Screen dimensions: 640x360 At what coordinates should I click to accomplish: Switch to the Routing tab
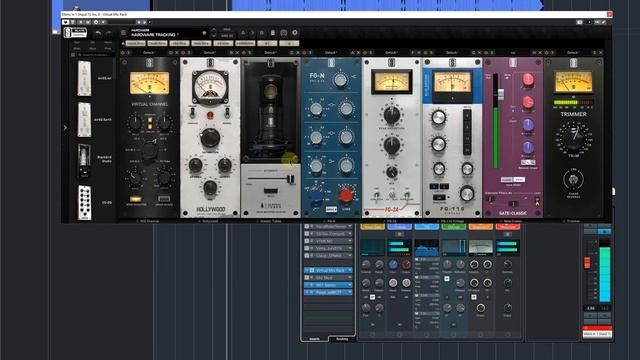[342, 339]
